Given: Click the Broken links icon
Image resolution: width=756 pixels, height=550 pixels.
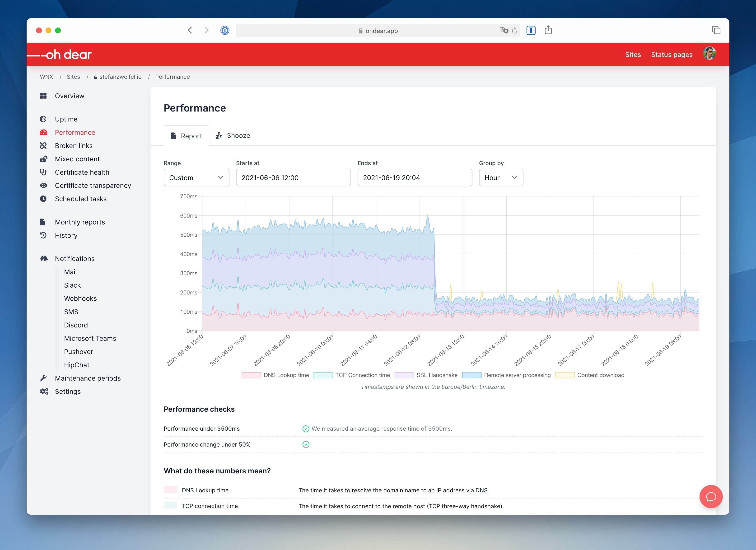Looking at the screenshot, I should click(x=43, y=146).
